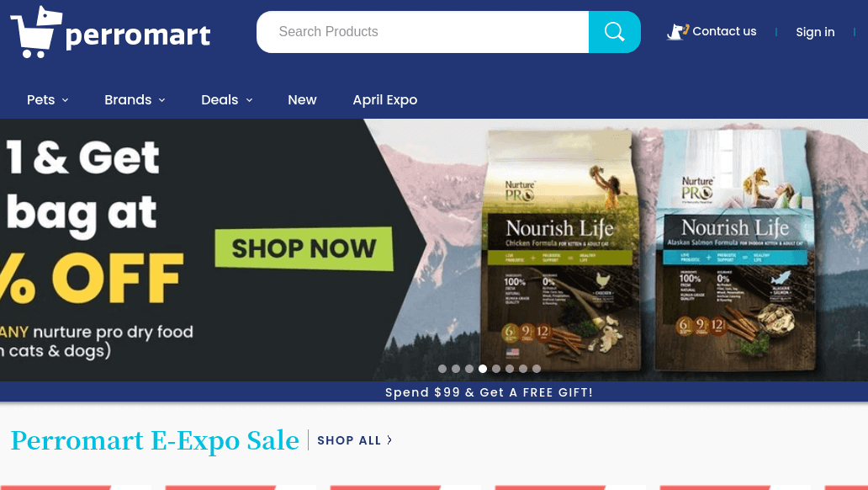This screenshot has height=490, width=868.
Task: Jump to the last carousel slide dot
Action: tap(537, 369)
